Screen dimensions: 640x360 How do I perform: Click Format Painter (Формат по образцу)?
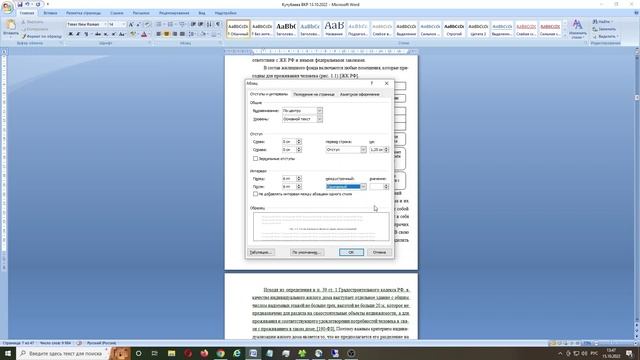[42, 36]
